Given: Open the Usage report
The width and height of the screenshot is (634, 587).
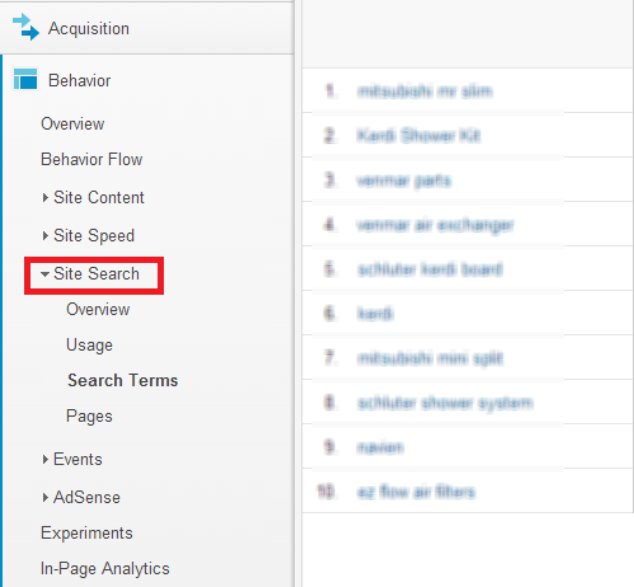Looking at the screenshot, I should coord(89,345).
